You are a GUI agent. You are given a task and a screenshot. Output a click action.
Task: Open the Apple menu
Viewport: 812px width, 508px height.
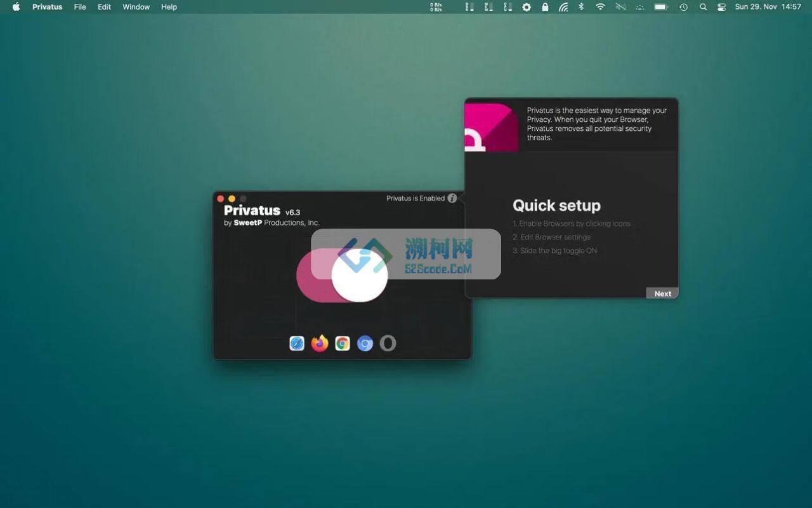(x=16, y=7)
